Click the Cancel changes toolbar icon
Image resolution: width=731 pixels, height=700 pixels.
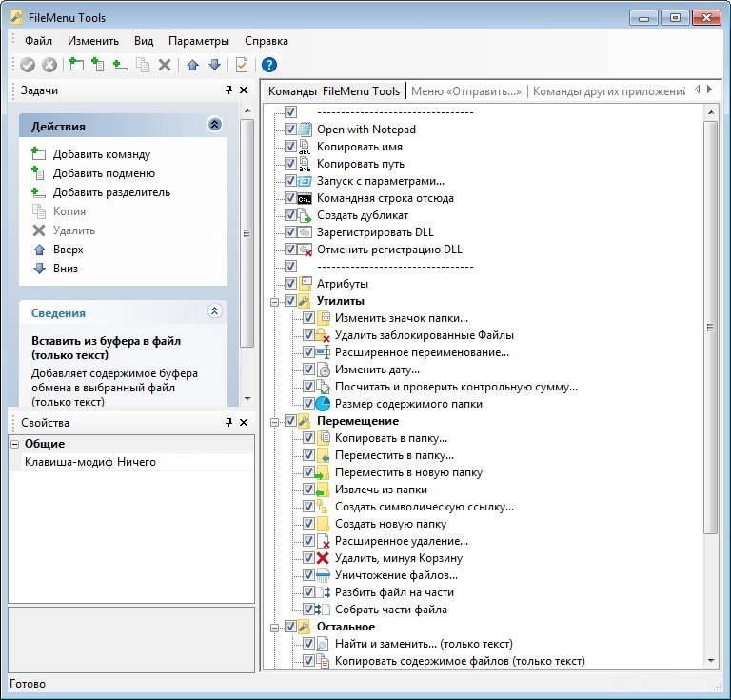[x=49, y=65]
